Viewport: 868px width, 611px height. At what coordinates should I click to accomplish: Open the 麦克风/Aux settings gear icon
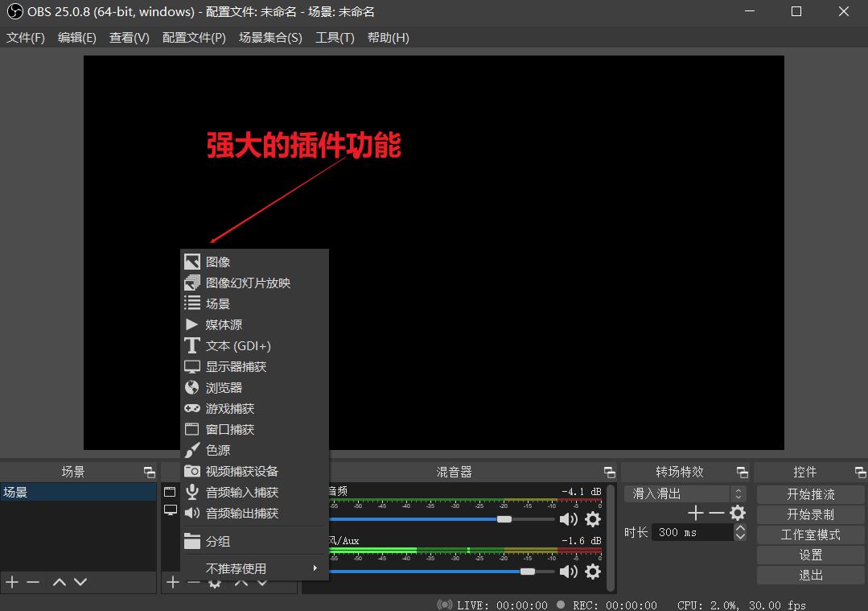593,572
